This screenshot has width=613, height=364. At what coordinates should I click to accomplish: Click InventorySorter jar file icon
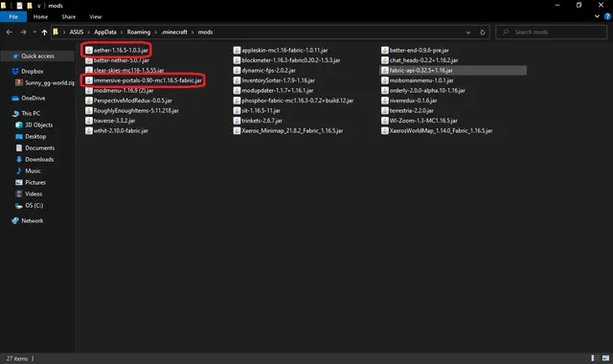237,80
